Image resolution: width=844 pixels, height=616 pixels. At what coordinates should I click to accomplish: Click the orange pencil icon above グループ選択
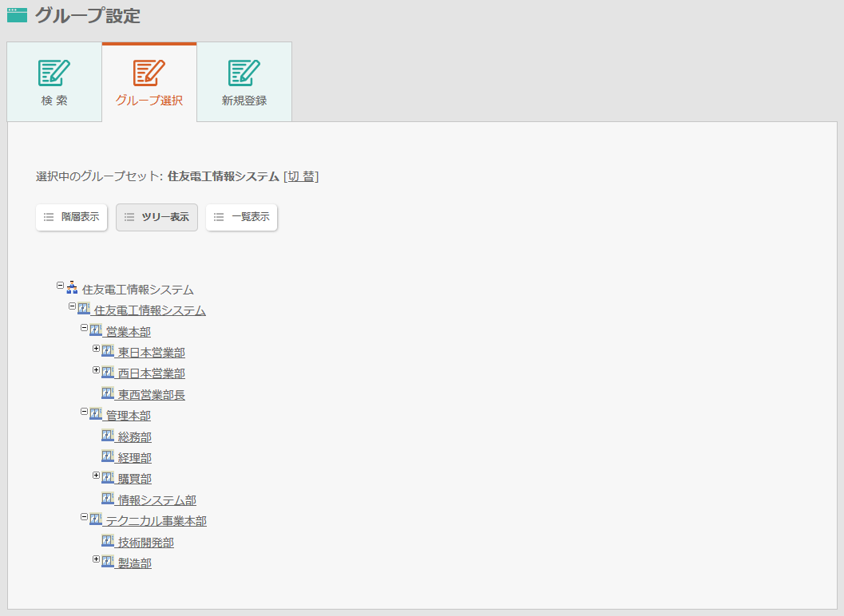149,73
